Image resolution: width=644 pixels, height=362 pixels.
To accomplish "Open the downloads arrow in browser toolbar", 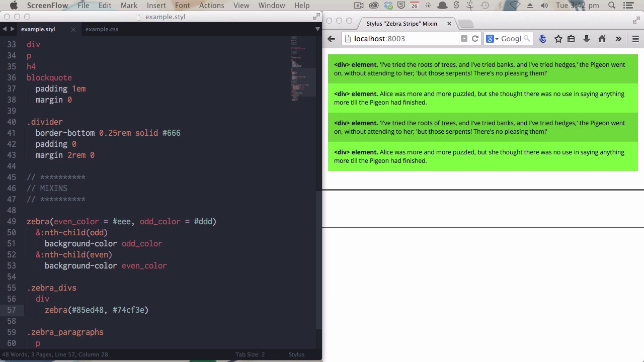I will point(587,39).
